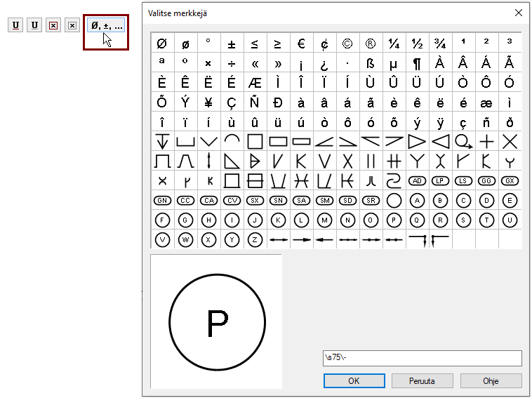The width and height of the screenshot is (532, 398).
Task: Choose the empty circle symbol
Action: point(394,200)
